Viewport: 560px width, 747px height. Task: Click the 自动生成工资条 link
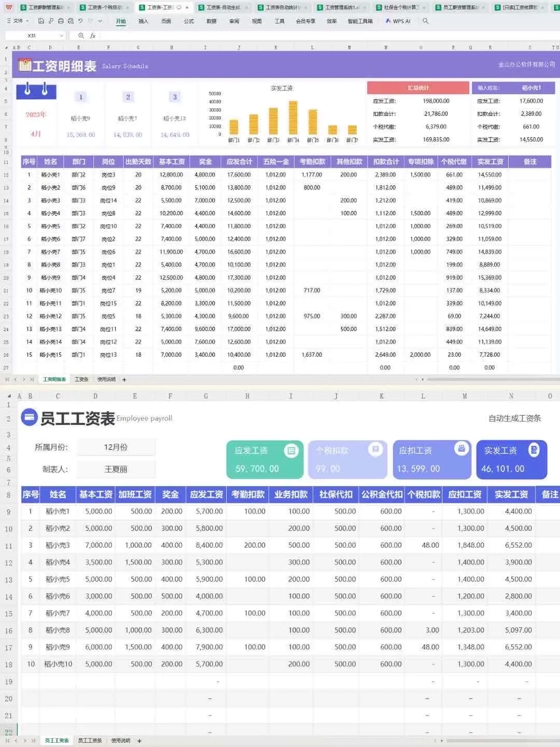[x=515, y=418]
